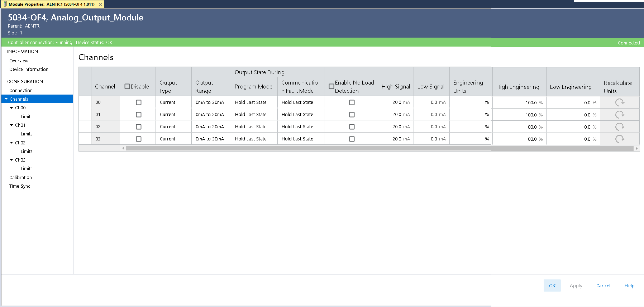Open Limits under Ch00
The width and height of the screenshot is (644, 307).
(27, 117)
